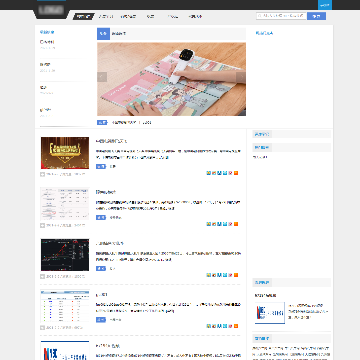This screenshot has height=360, width=360.
Task: Click the blue tag badge under the carousel image
Action: click(102, 122)
